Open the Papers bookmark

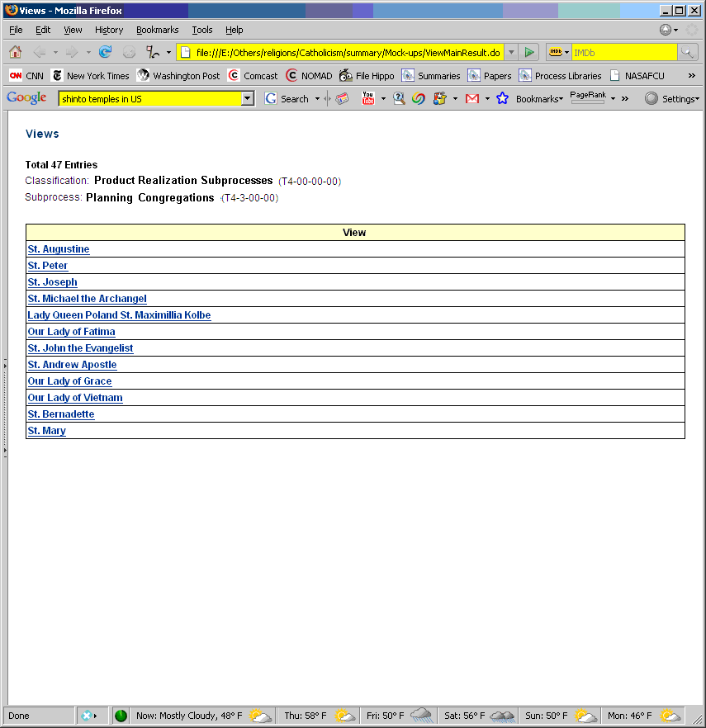[x=489, y=76]
